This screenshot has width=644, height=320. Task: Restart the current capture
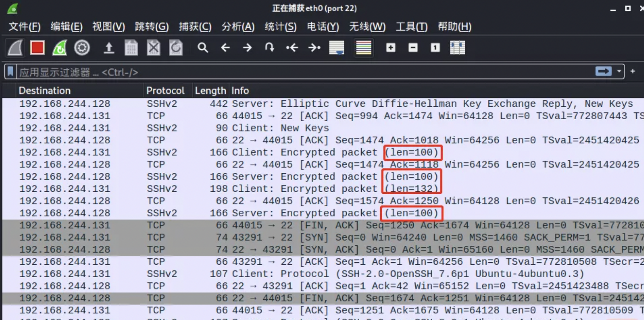pos(59,48)
